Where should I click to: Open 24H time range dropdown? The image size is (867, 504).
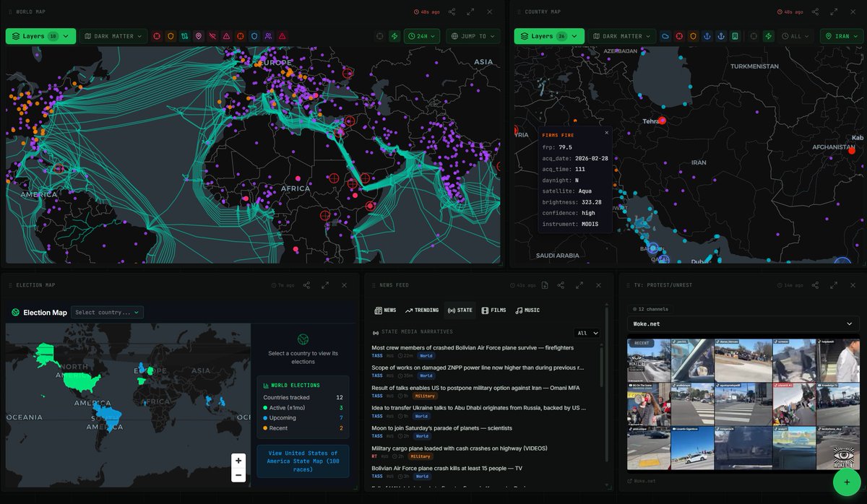(x=423, y=36)
